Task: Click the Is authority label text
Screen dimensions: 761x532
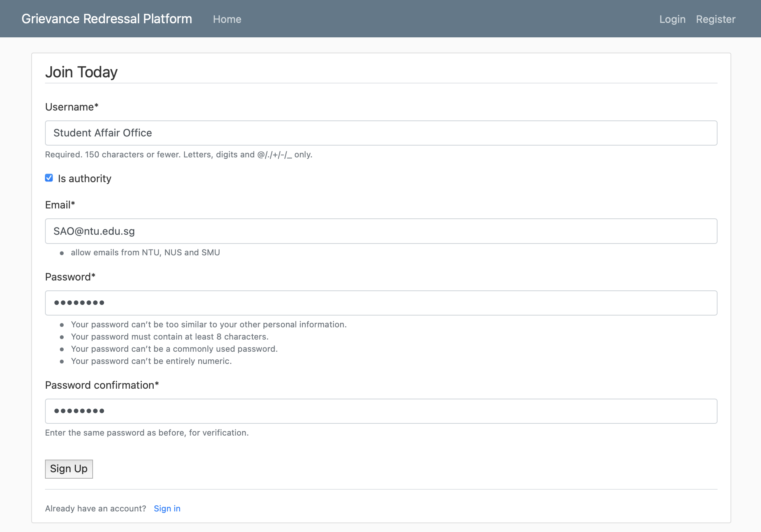Action: click(x=84, y=179)
